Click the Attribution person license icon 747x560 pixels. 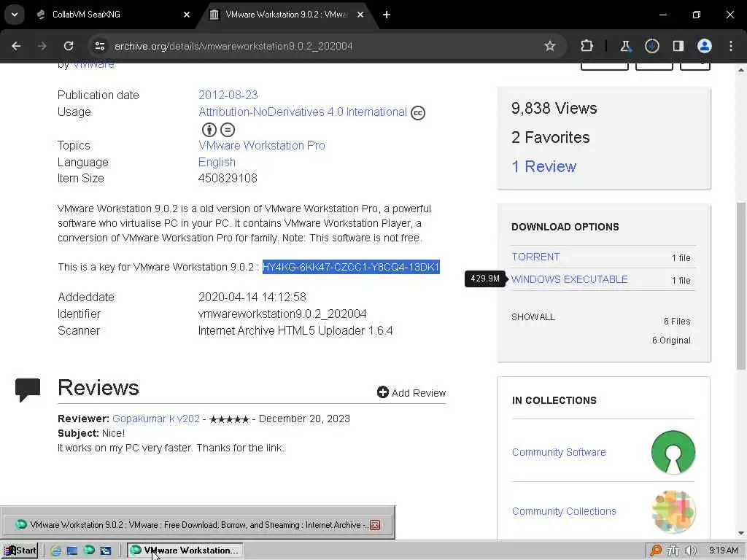click(209, 130)
